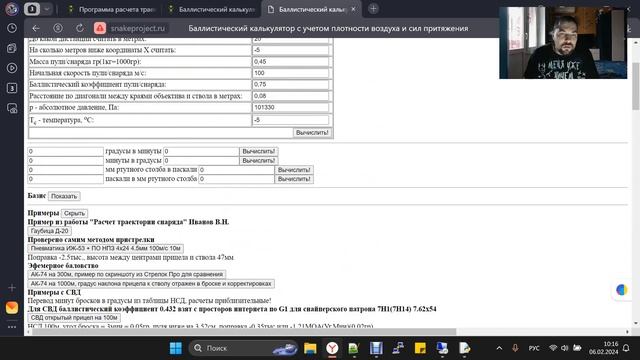640x360 pixels.
Task: Reload the current page
Action: point(80,28)
